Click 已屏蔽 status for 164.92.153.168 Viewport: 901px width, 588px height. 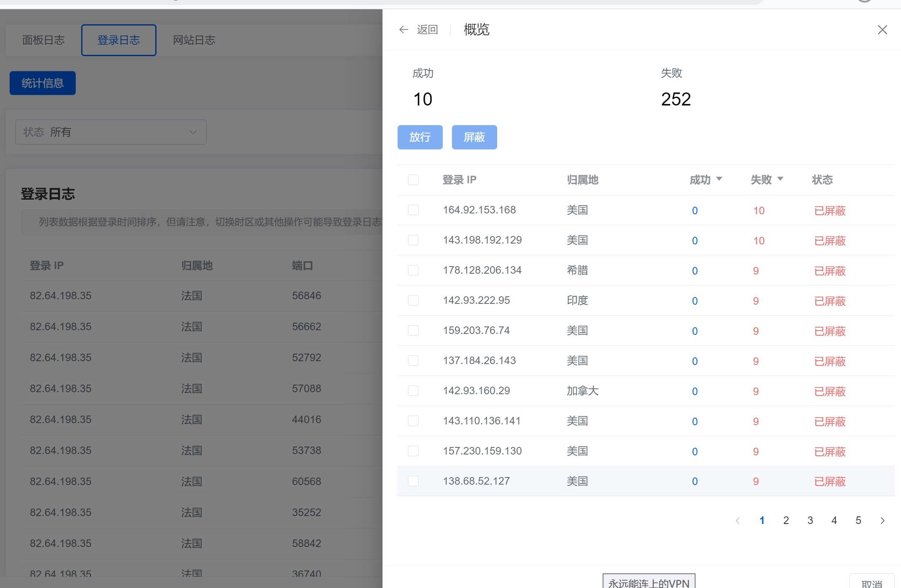[830, 211]
